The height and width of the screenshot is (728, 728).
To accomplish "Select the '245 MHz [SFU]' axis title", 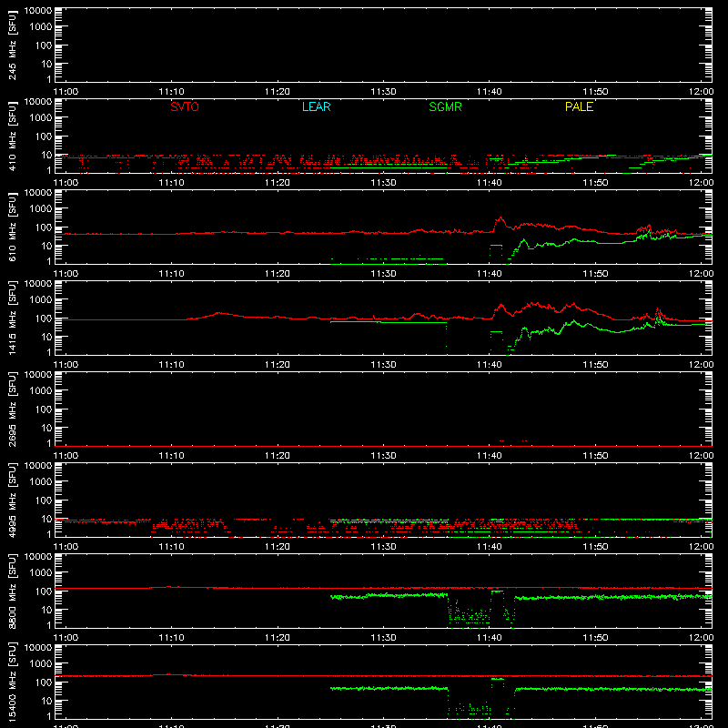I will click(x=12, y=45).
